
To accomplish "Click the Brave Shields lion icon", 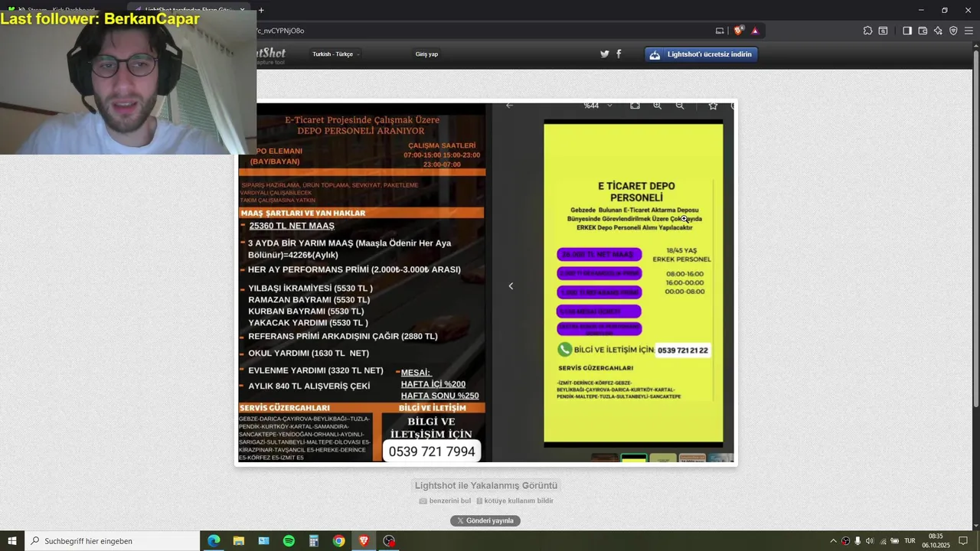I will tap(739, 31).
